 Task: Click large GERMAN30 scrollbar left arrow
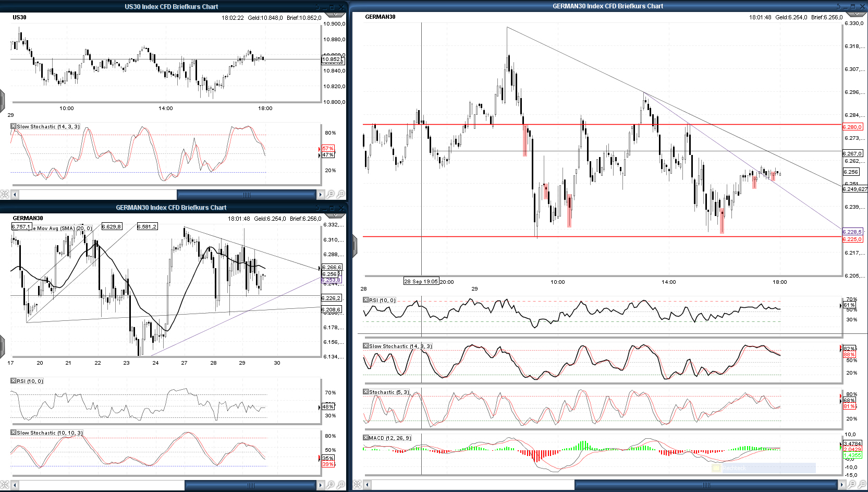coord(367,485)
